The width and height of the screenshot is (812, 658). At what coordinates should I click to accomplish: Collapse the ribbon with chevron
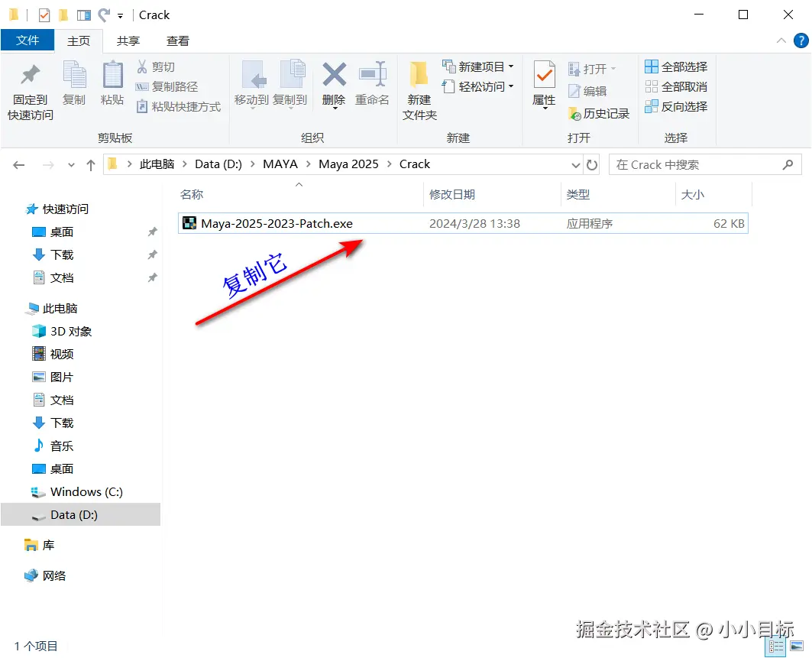(x=781, y=41)
